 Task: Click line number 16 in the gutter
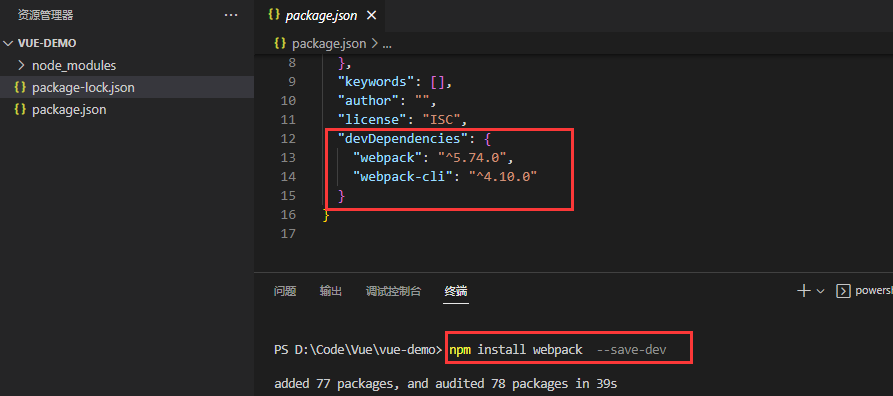click(289, 215)
